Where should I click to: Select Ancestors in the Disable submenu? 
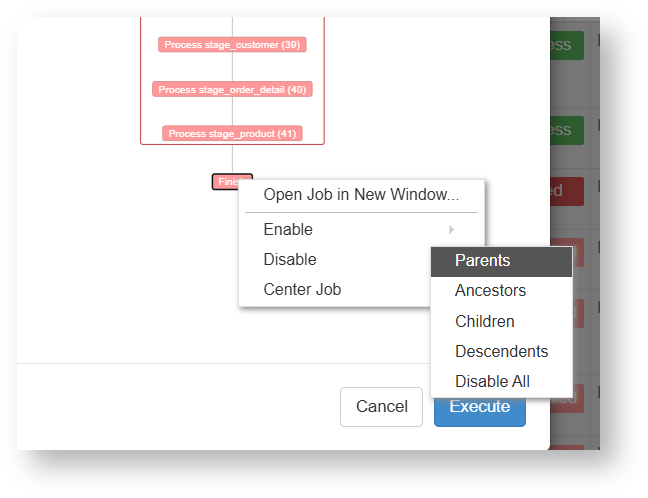(x=490, y=291)
